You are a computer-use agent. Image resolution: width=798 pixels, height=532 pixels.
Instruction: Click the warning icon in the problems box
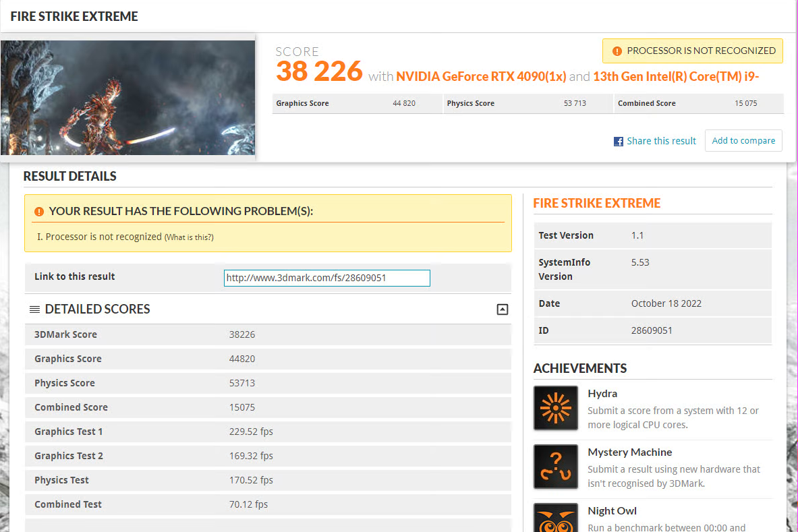tap(38, 212)
